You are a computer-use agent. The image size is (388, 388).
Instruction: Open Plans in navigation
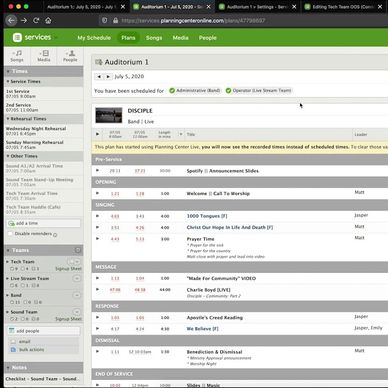tap(128, 38)
